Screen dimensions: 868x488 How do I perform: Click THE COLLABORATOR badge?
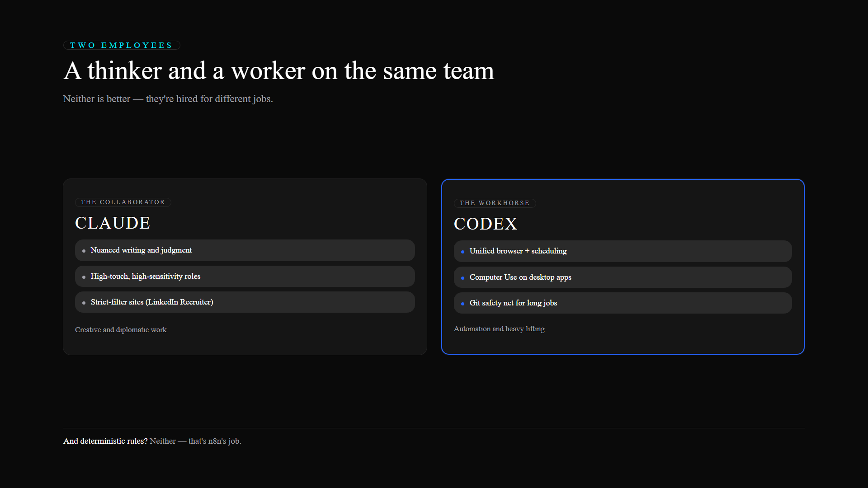[x=123, y=202]
